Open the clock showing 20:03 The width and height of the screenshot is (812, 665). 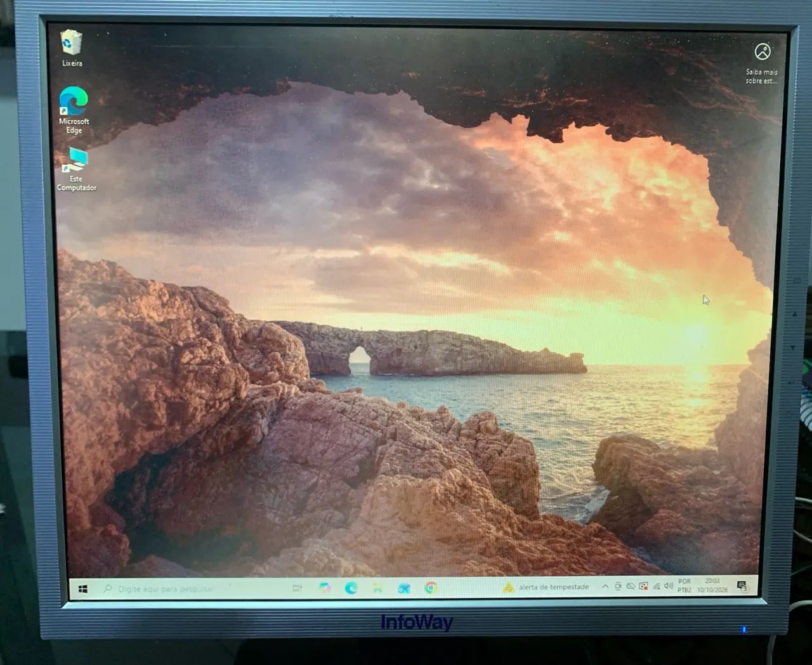712,584
